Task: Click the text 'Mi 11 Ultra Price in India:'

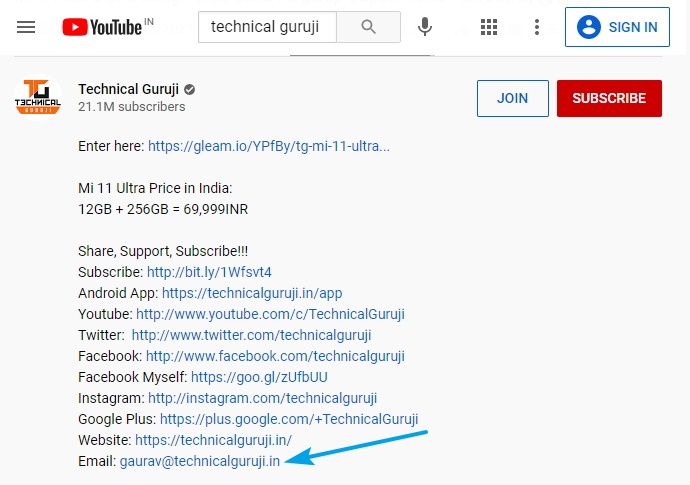Action: click(x=155, y=188)
